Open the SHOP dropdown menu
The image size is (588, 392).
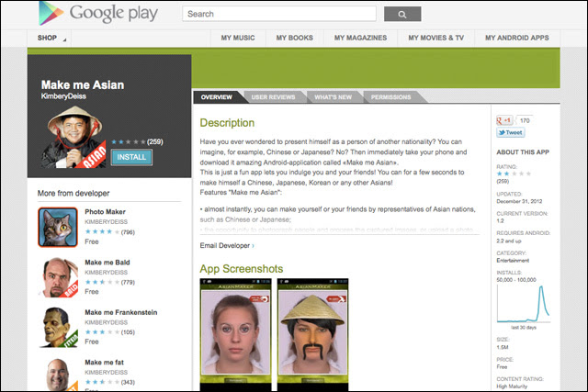[x=50, y=38]
